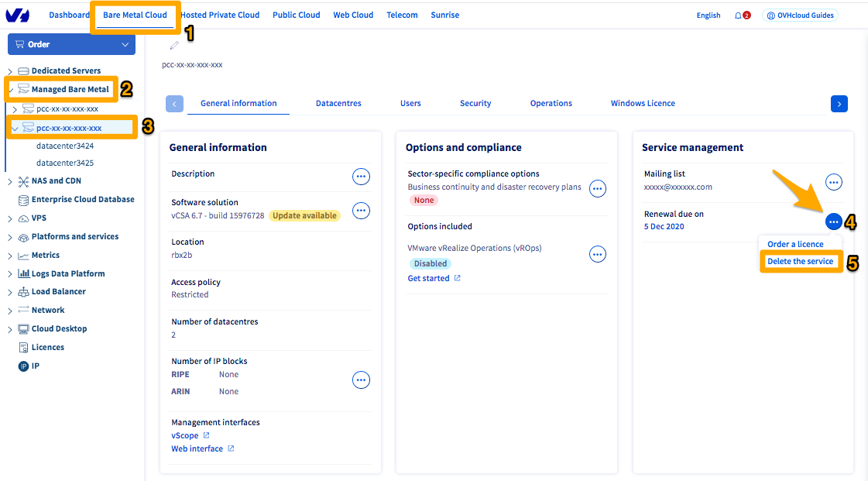Select datacenter3424 in the sidebar tree
Image resolution: width=868 pixels, height=481 pixels.
[65, 146]
